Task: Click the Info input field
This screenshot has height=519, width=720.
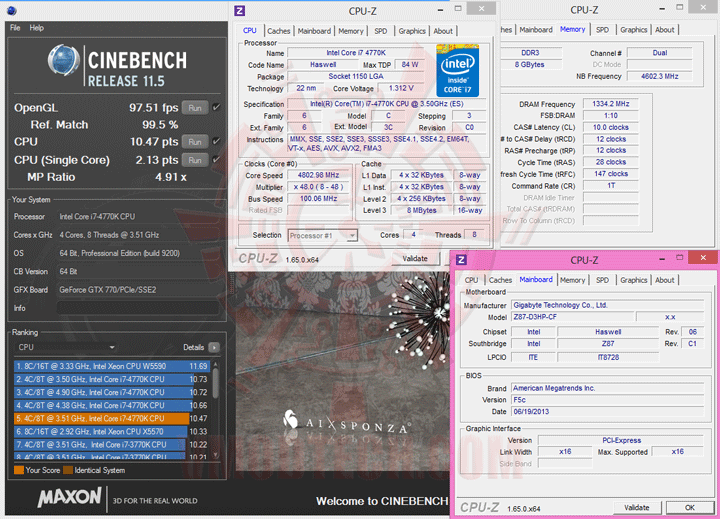Action: click(x=138, y=308)
